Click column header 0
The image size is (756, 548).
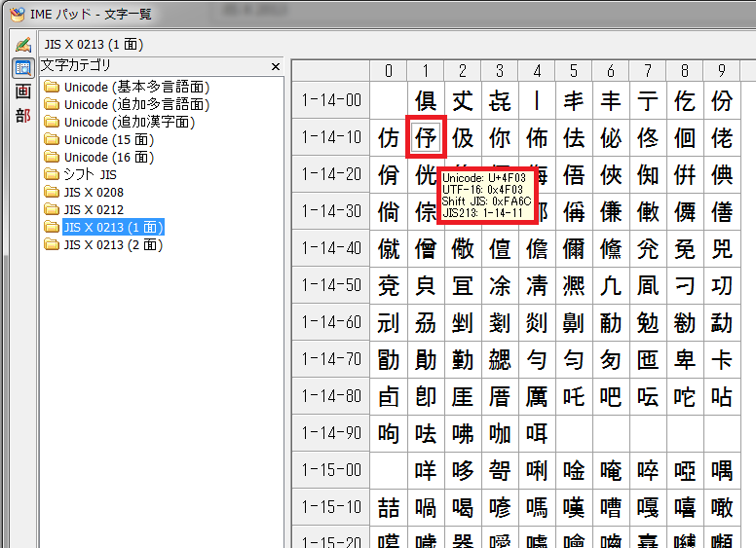[x=389, y=71]
